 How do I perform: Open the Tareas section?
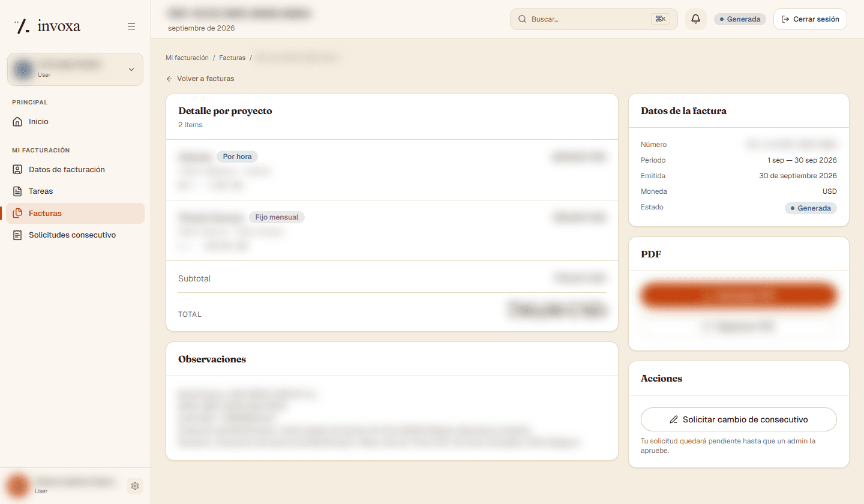coord(76,191)
